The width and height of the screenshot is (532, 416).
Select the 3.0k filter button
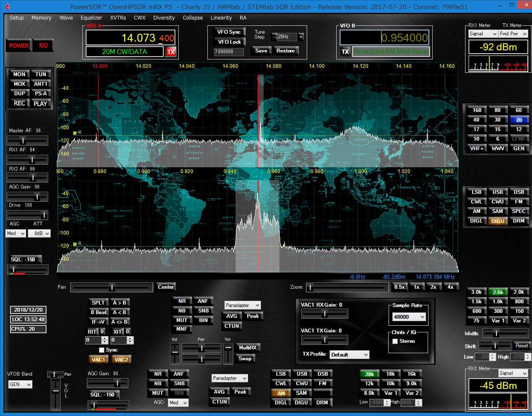click(477, 292)
